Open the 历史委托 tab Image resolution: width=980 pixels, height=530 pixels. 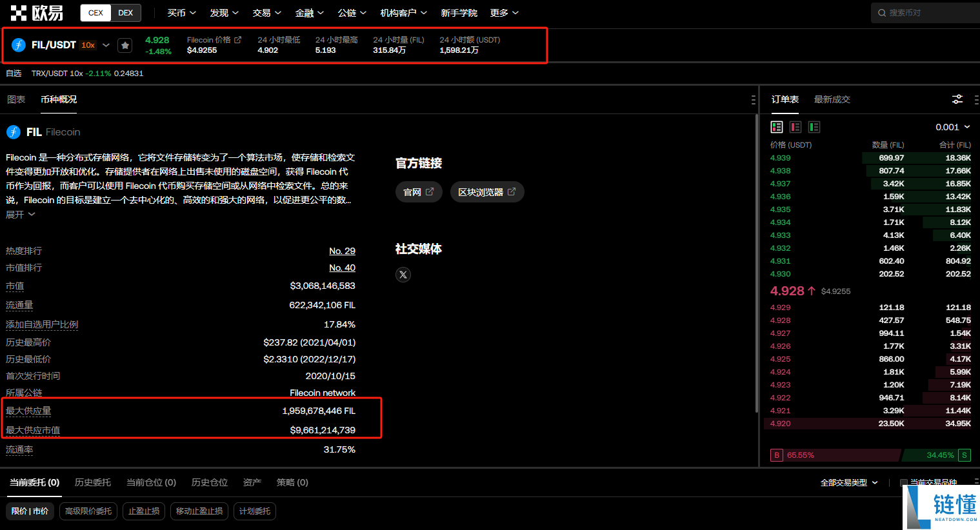tap(93, 482)
